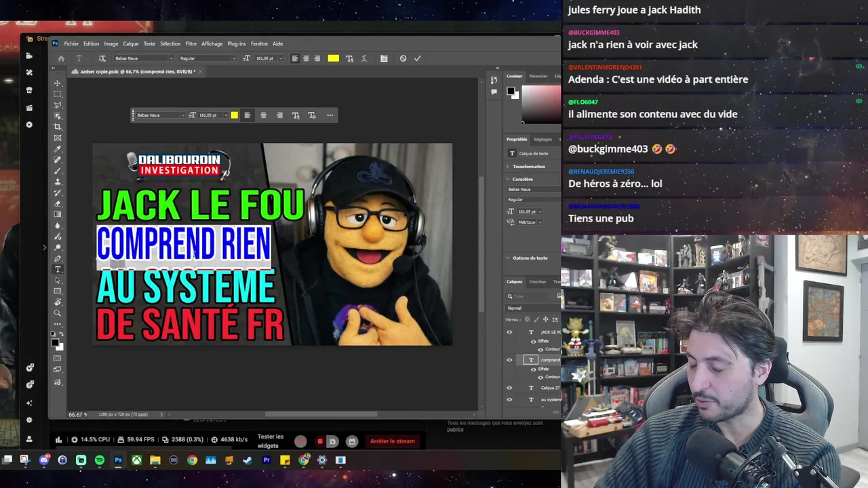The image size is (868, 488).
Task: Select the Eraser tool
Action: click(x=58, y=203)
